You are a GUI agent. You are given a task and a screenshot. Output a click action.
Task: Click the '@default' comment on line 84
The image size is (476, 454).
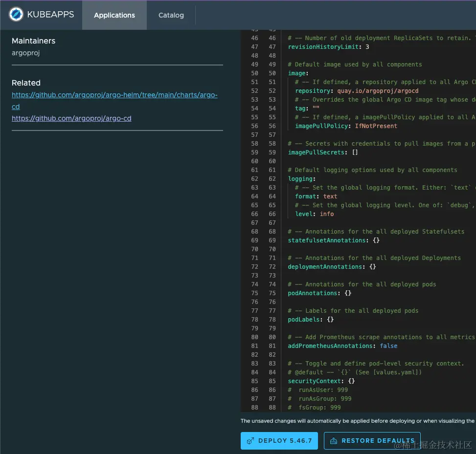tap(355, 372)
